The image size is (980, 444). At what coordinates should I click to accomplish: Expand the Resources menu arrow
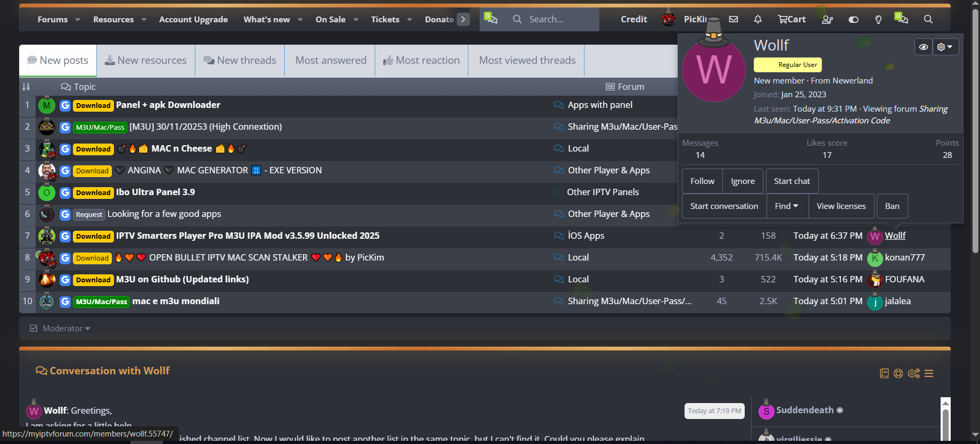click(x=144, y=20)
